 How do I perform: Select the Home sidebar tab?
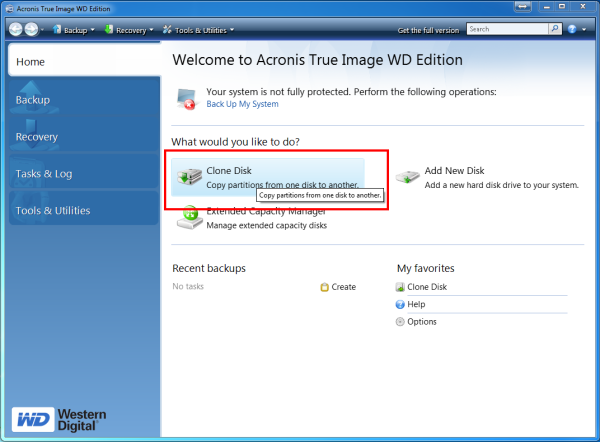(80, 62)
